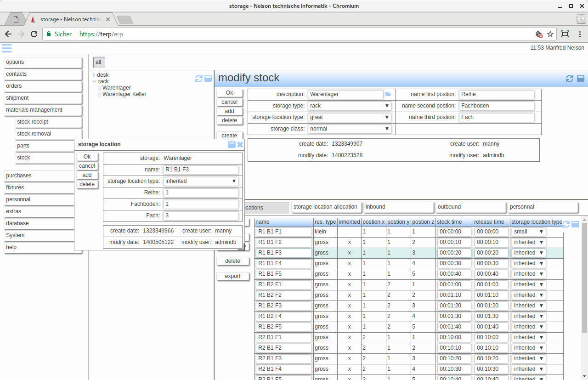This screenshot has height=380, width=588.
Task: Bookmark the page with the star icon
Action: coord(550,34)
